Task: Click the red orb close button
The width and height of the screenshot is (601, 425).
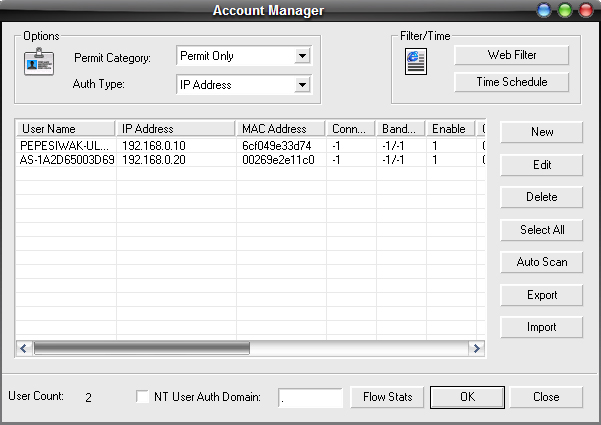Action: click(586, 10)
